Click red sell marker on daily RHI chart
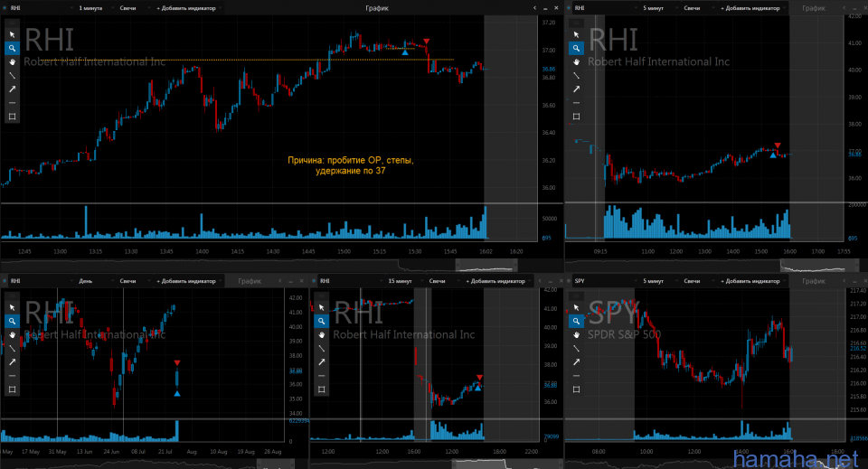This screenshot has width=868, height=469. click(x=177, y=362)
